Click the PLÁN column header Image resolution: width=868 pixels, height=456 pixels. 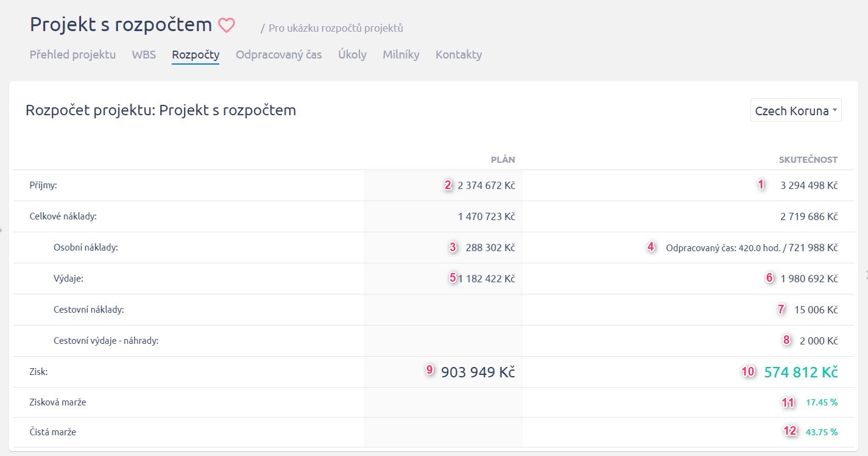[x=503, y=160]
